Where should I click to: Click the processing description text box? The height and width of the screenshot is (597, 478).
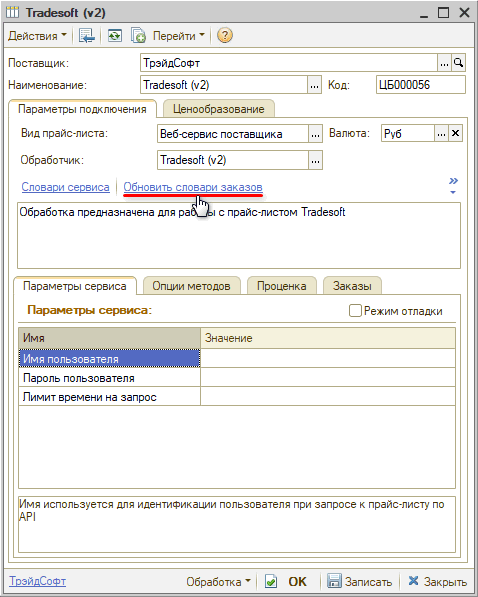pos(239,236)
